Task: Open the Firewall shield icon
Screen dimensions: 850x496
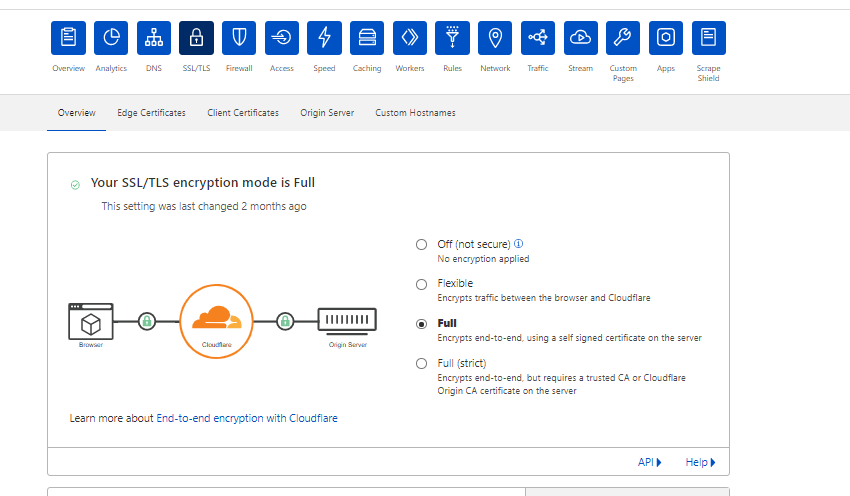Action: coord(239,38)
